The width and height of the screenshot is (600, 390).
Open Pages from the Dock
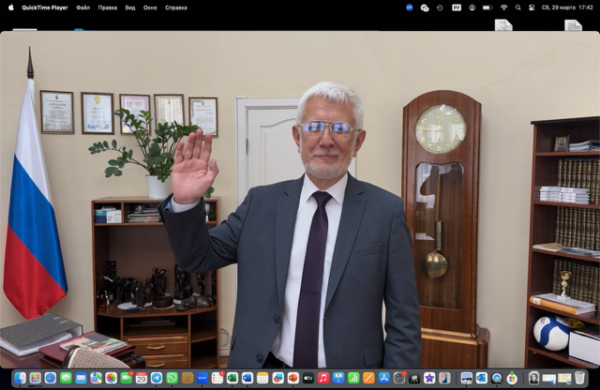tap(368, 378)
